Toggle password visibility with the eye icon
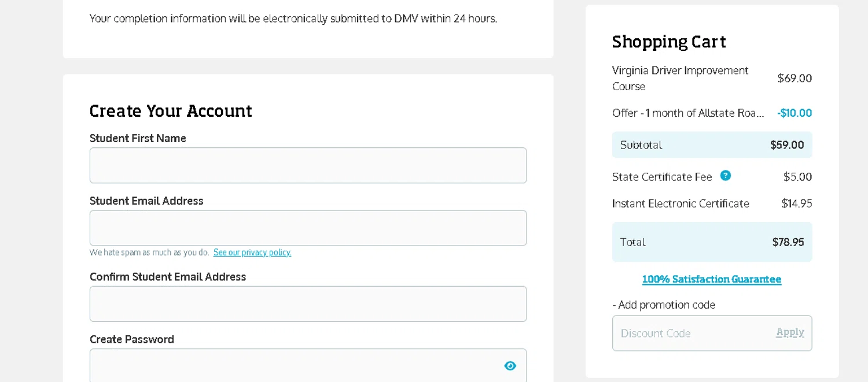 (510, 366)
